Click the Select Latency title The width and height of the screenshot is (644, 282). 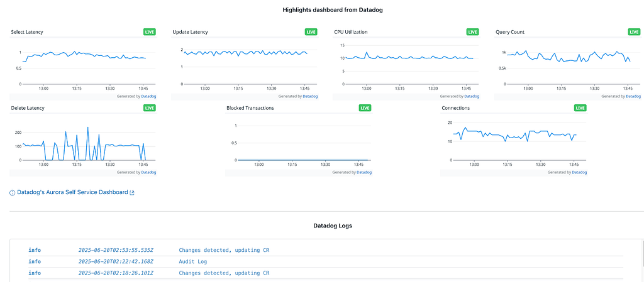pos(27,32)
